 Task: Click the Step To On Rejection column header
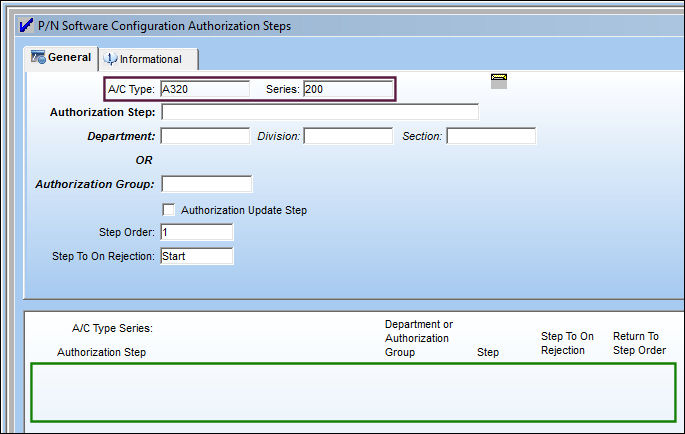(567, 343)
